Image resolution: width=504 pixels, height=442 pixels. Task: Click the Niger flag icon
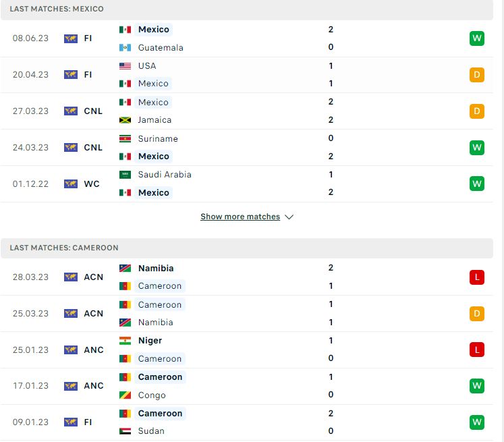pyautogui.click(x=125, y=340)
